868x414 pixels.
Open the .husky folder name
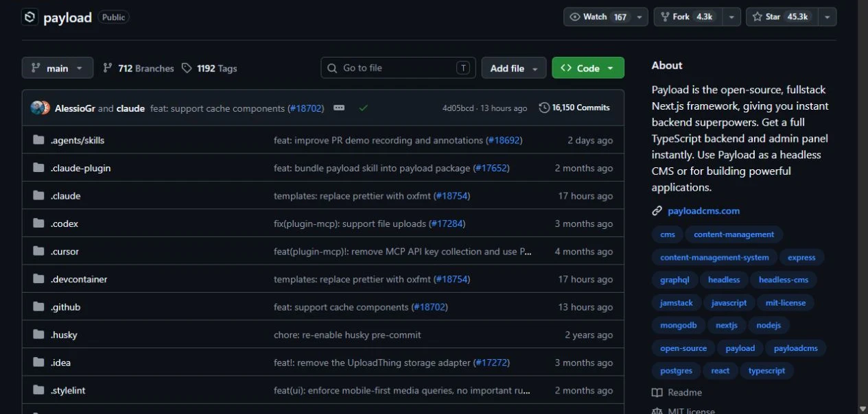pyautogui.click(x=64, y=335)
